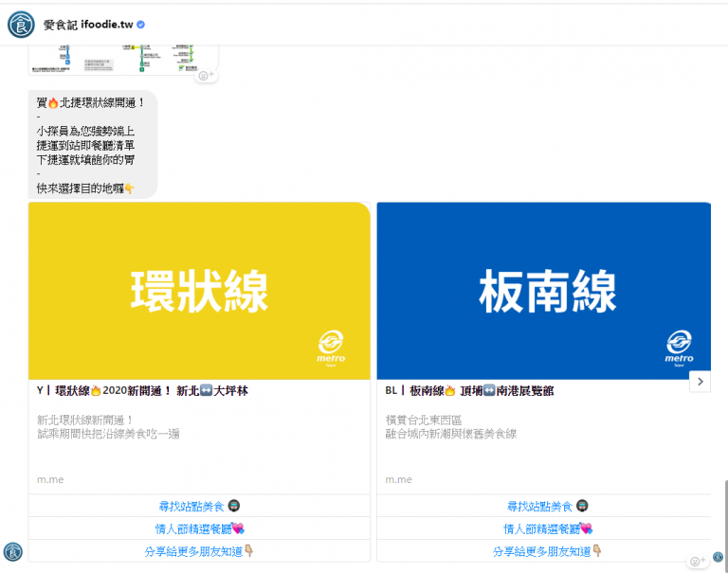Screen dimensions: 728x573
Task: Click 分享給更多朋友知道 under the 環狀線 card
Action: click(199, 551)
